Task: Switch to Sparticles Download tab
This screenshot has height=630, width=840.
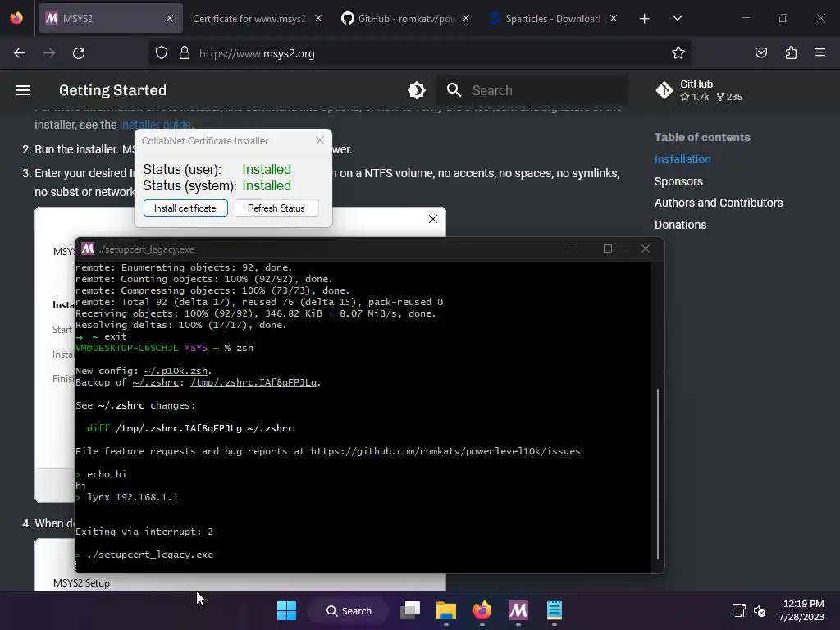Action: coord(552,18)
